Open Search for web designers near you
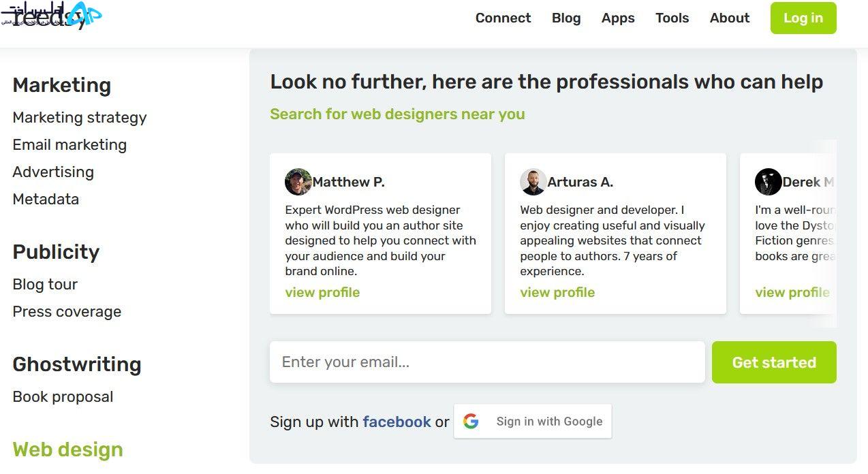The width and height of the screenshot is (868, 474). (397, 114)
